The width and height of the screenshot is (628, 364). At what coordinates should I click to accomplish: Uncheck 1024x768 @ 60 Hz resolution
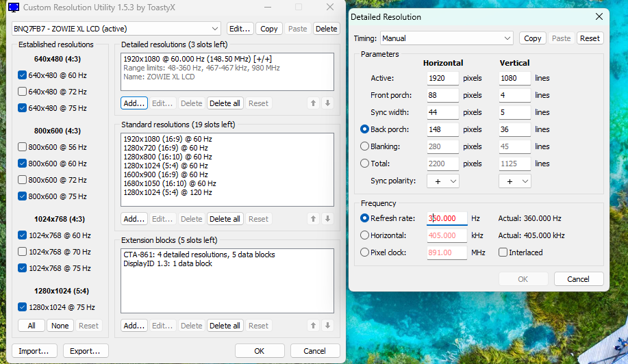[22, 235]
